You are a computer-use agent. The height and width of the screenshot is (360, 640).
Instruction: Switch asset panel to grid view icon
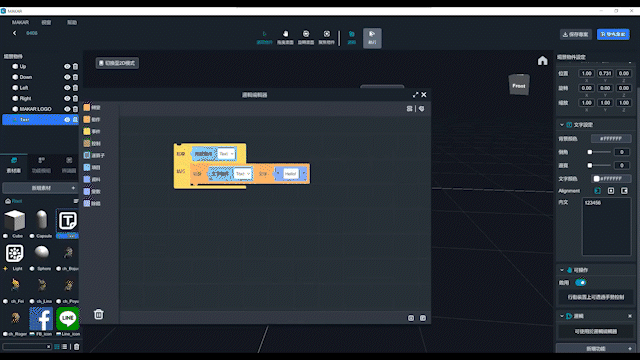[57, 347]
